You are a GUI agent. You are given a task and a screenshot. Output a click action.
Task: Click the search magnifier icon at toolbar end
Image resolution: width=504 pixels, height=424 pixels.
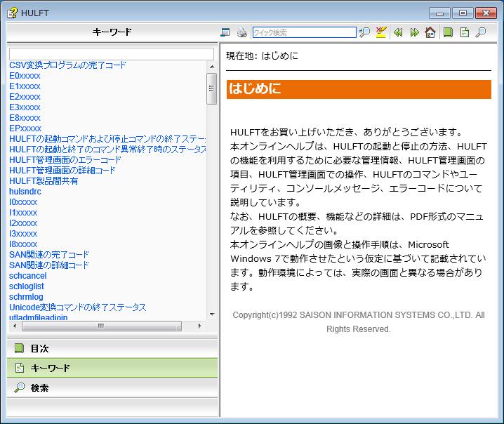(x=481, y=32)
